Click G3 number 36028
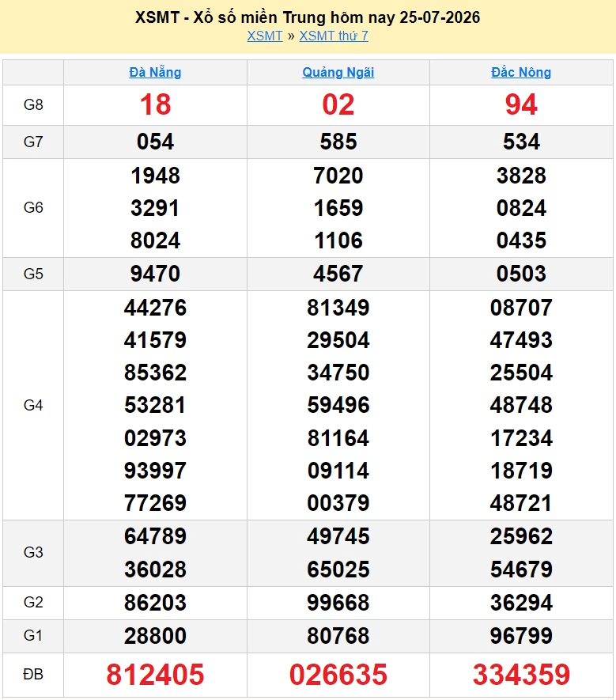Viewport: 616px width, 700px height. tap(155, 569)
